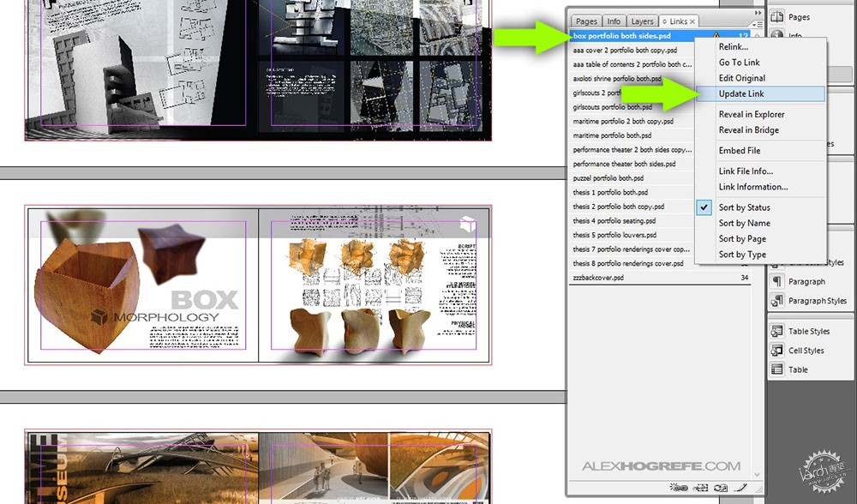Select link 'thesis 5 portfolio louvers.psd'
This screenshot has width=857, height=504.
pyautogui.click(x=614, y=235)
